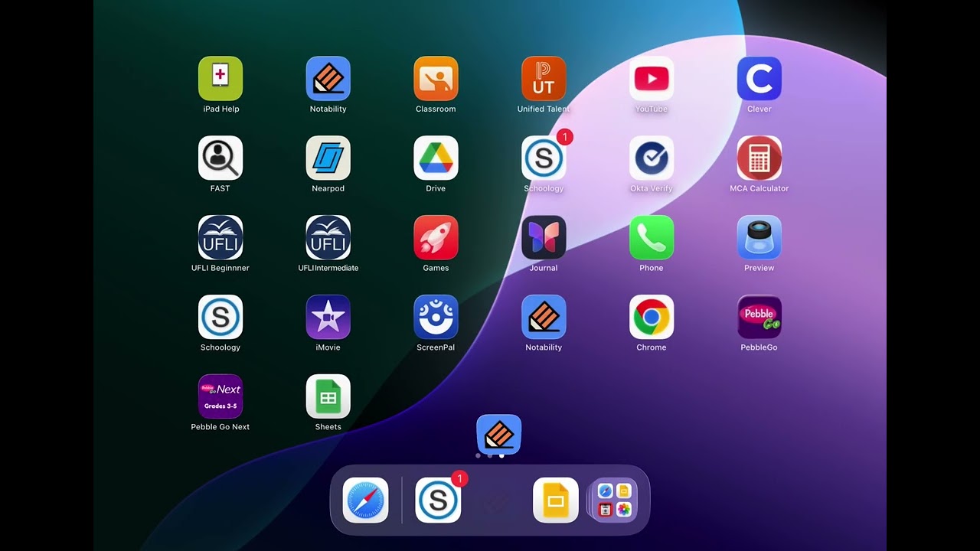Image resolution: width=980 pixels, height=551 pixels.
Task: Open Notability located beside iPad Help
Action: coord(328,79)
